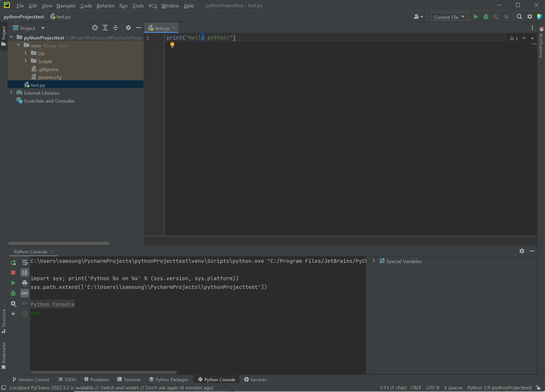
Task: Click the CRLF line separator in status bar
Action: tap(416, 388)
